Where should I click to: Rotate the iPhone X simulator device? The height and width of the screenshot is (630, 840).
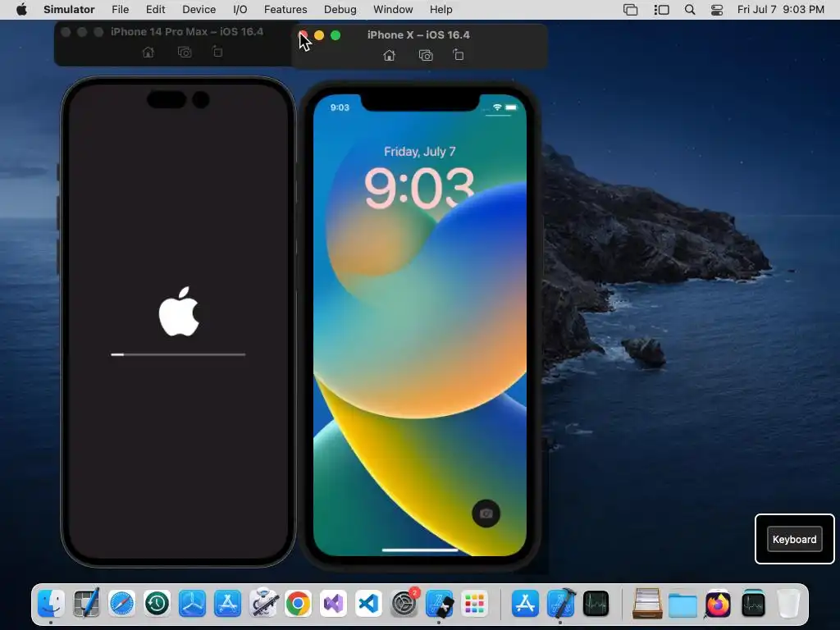coord(459,55)
